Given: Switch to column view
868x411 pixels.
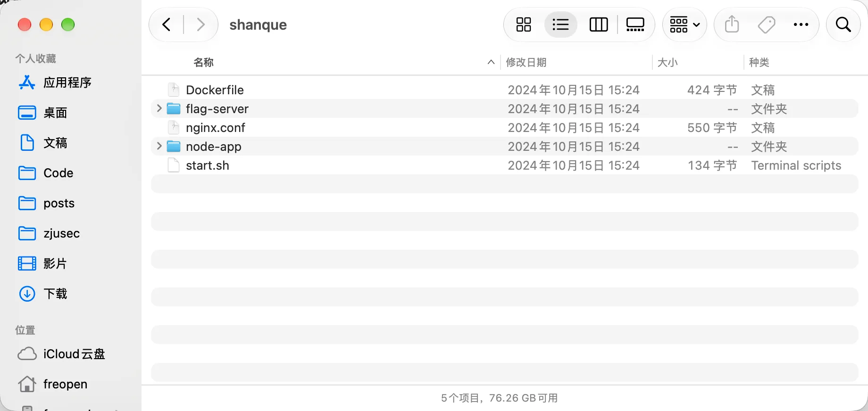Looking at the screenshot, I should click(x=599, y=25).
